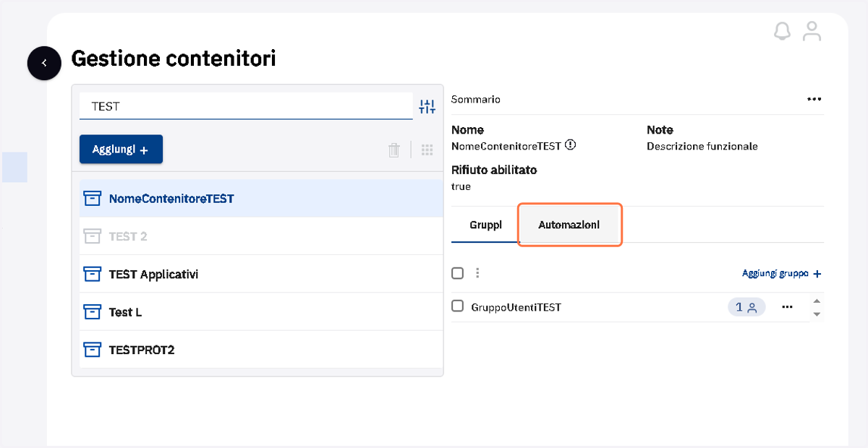The image size is (868, 448).
Task: Click the down arrow in the group row
Action: (817, 314)
